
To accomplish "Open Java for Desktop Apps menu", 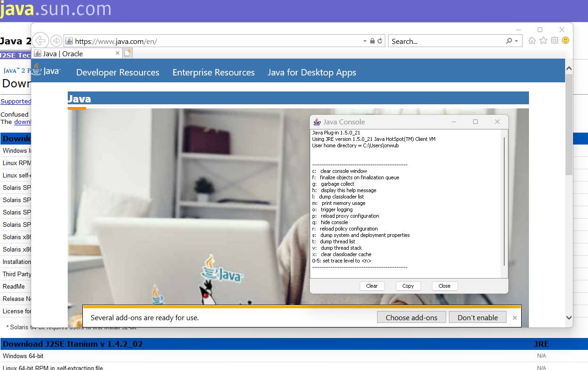I will coord(312,72).
